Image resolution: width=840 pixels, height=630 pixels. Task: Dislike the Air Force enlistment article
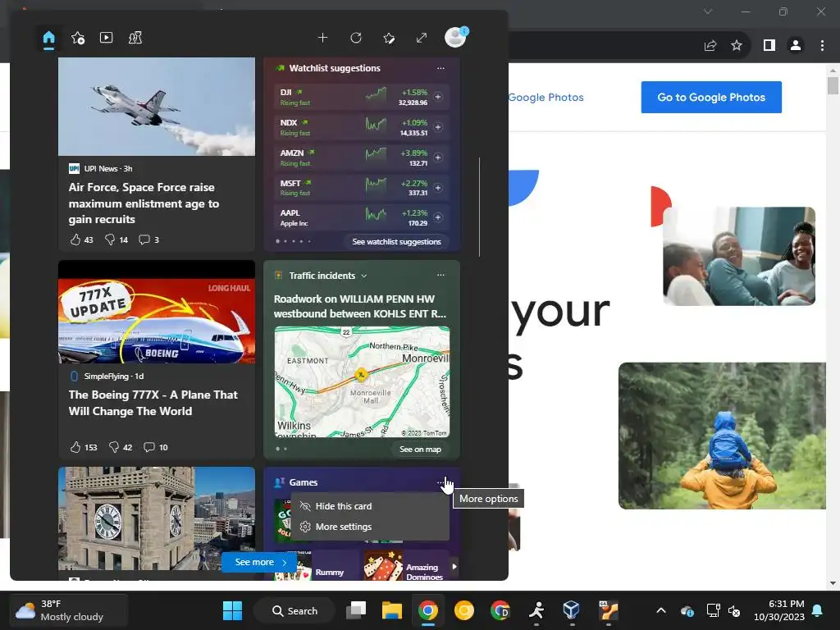pyautogui.click(x=116, y=240)
